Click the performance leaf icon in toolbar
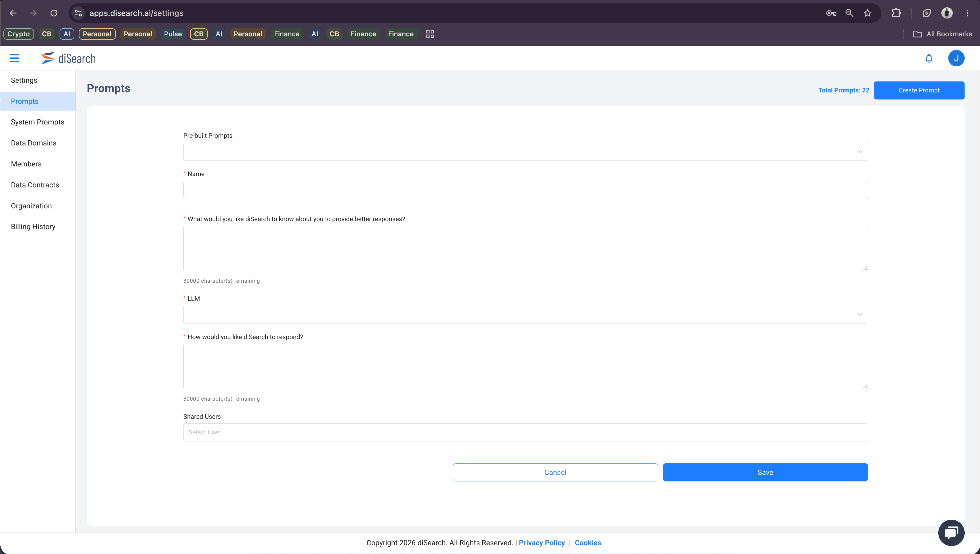Screen dimensions: 980x554 (x=926, y=13)
